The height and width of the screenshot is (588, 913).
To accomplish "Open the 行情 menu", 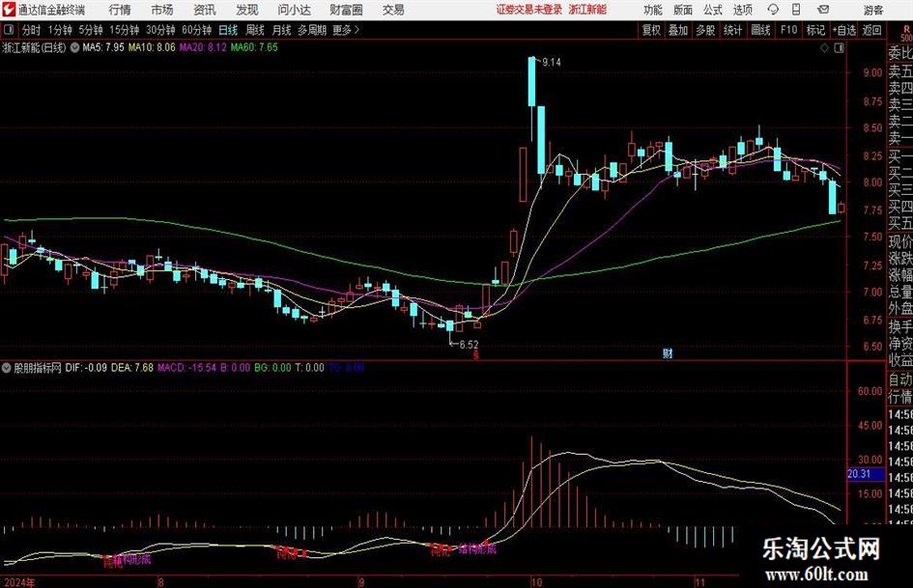I will 120,10.
